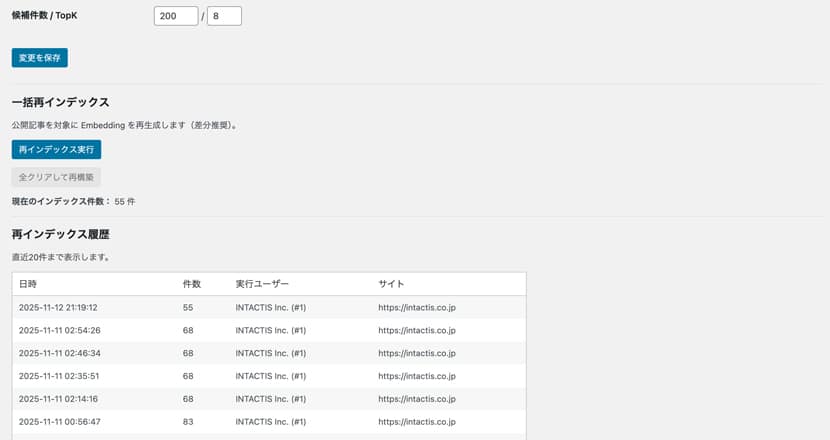Click count 55 in the first history row
The width and height of the screenshot is (830, 440).
click(x=188, y=307)
